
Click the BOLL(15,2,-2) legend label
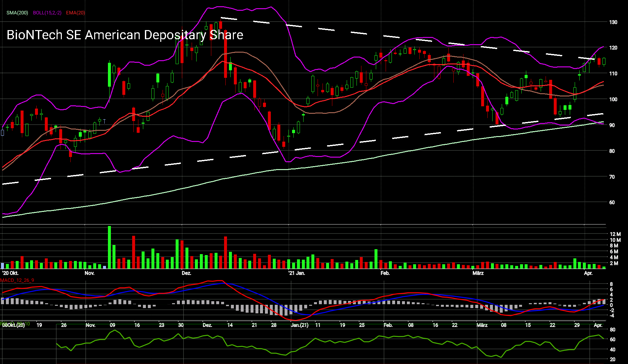coord(47,13)
